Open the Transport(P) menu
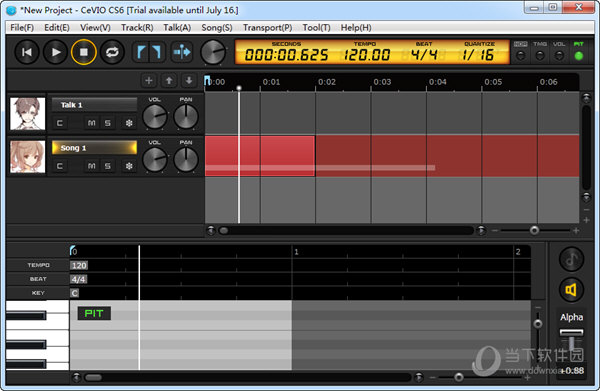The width and height of the screenshot is (600, 391). click(267, 28)
